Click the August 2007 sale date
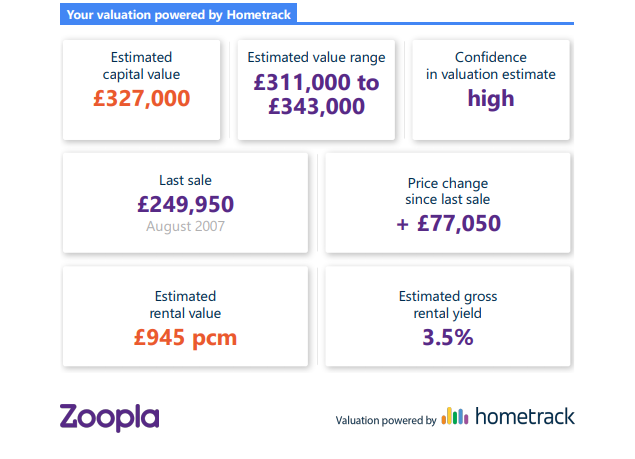Screen dimensions: 635x459 185,226
